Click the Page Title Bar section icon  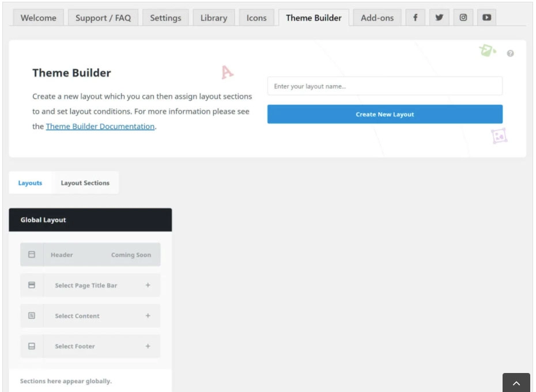tap(32, 285)
